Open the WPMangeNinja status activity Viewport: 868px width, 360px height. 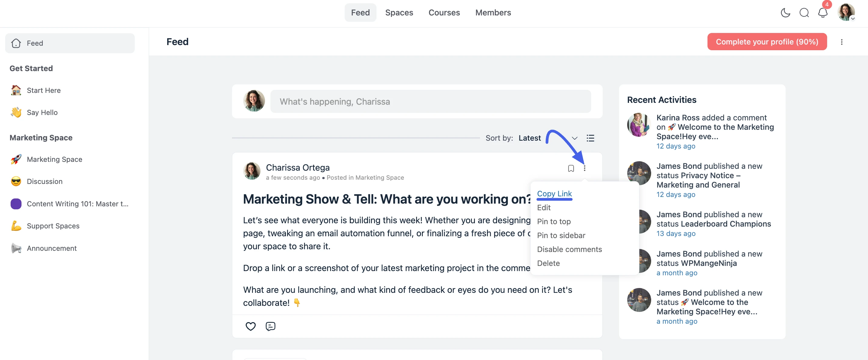point(709,258)
